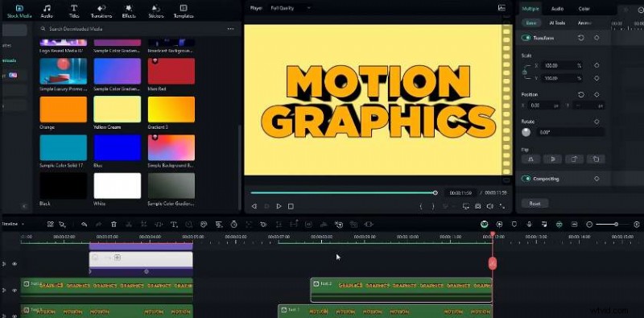Image resolution: width=644 pixels, height=318 pixels.
Task: Click the timeline zoom out minus
Action: click(x=589, y=225)
